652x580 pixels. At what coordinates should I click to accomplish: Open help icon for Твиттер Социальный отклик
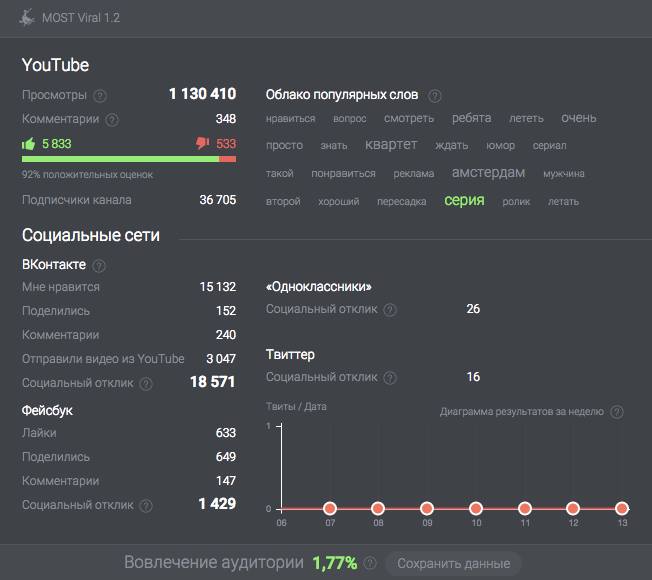tap(390, 378)
